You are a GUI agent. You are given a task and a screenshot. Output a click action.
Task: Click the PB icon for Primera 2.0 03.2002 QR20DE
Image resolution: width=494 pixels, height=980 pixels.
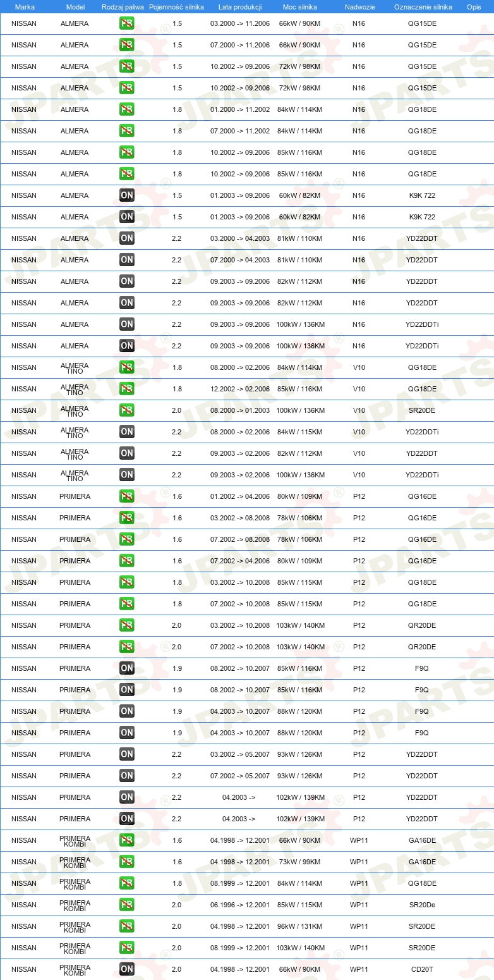(127, 625)
